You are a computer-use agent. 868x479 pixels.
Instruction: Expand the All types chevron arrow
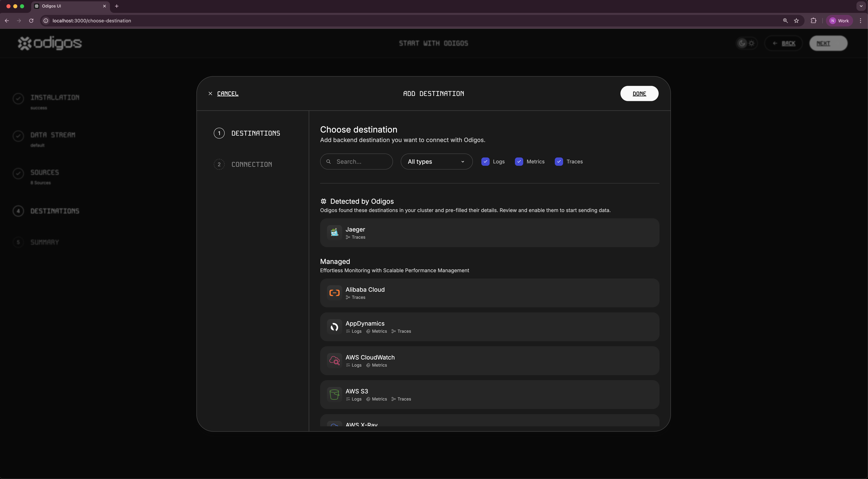tap(463, 162)
